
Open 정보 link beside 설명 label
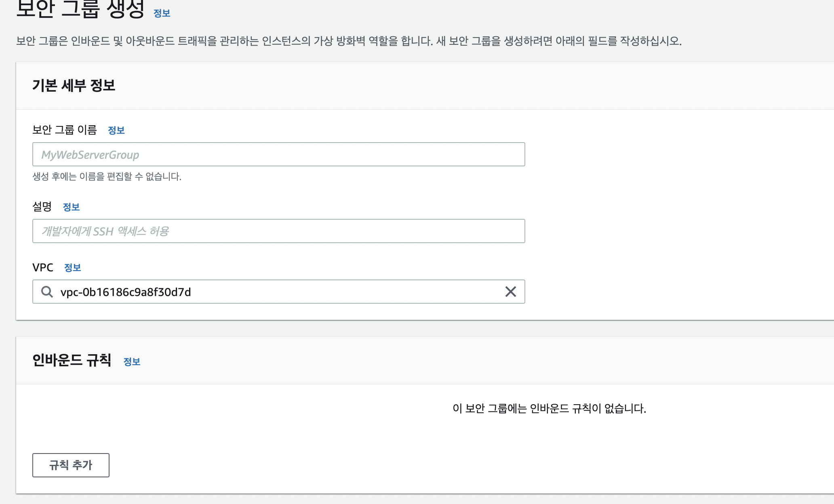click(x=71, y=207)
